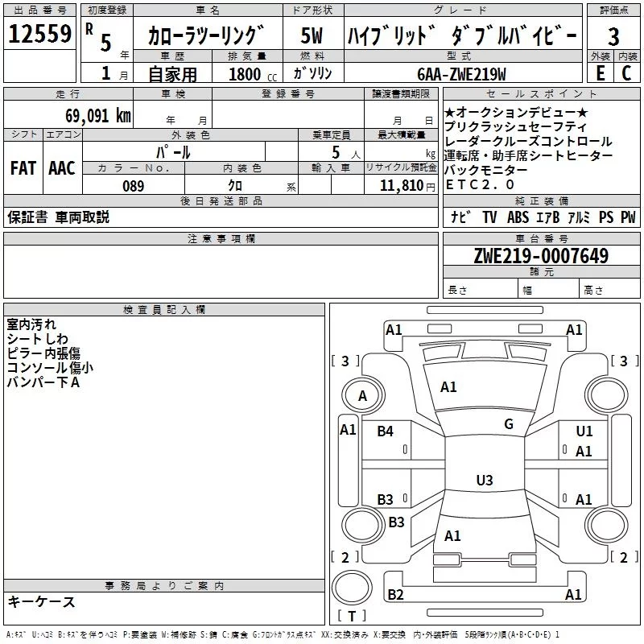
Task: Click the 登録番号 header
Action: click(x=288, y=93)
